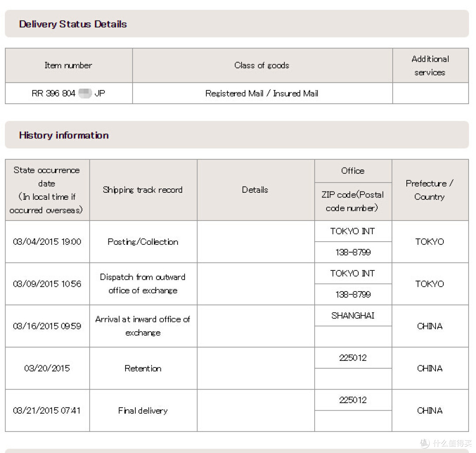
Task: Click Dispatch from outward office entry
Action: tap(143, 284)
